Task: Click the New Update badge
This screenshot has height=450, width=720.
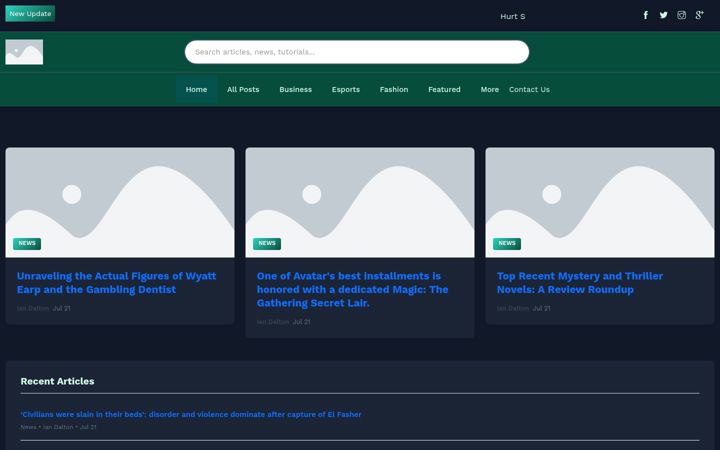Action: pyautogui.click(x=30, y=14)
